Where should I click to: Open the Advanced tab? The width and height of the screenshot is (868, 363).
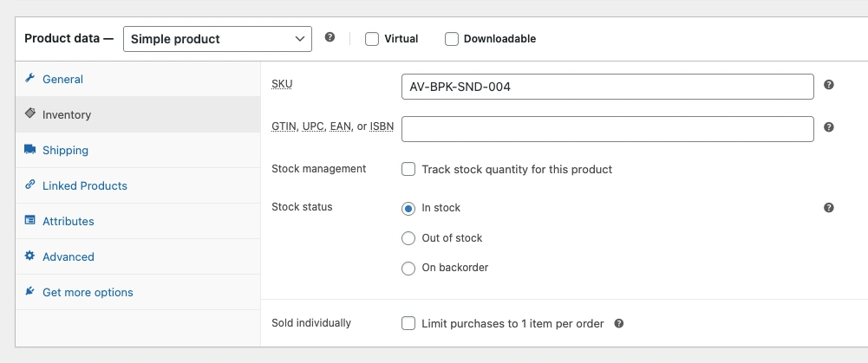[x=138, y=256]
